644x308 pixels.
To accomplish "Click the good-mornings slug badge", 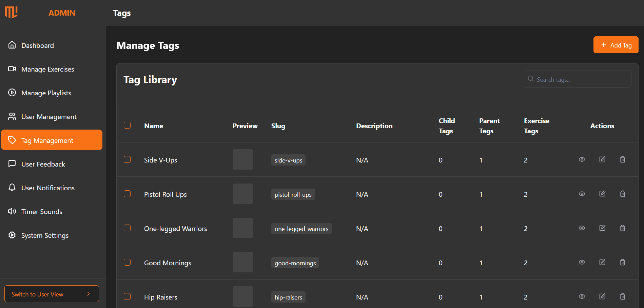I will (x=295, y=263).
